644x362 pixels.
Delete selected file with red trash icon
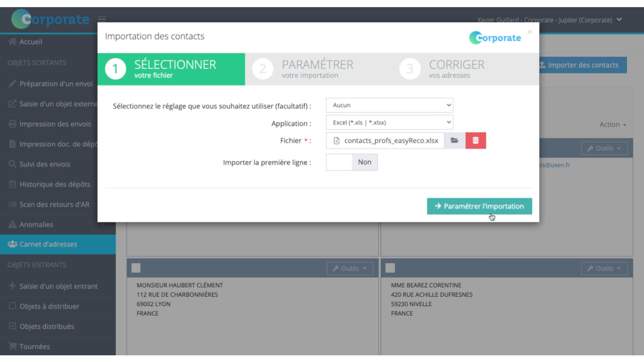tap(476, 140)
